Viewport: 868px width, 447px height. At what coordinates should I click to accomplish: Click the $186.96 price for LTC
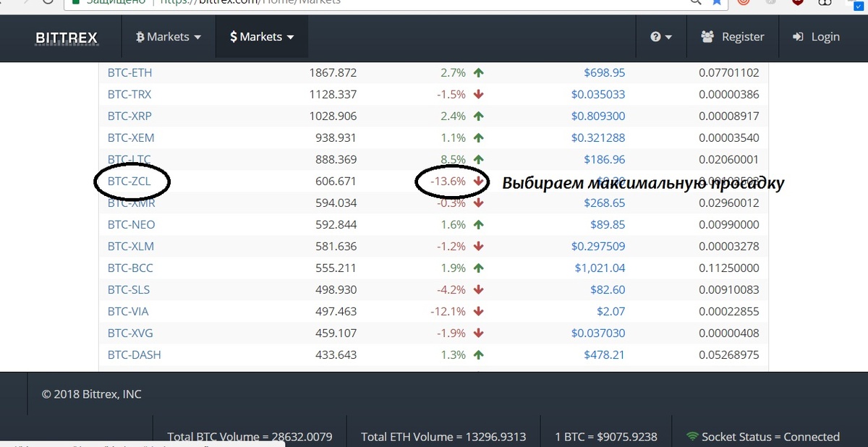tap(605, 160)
